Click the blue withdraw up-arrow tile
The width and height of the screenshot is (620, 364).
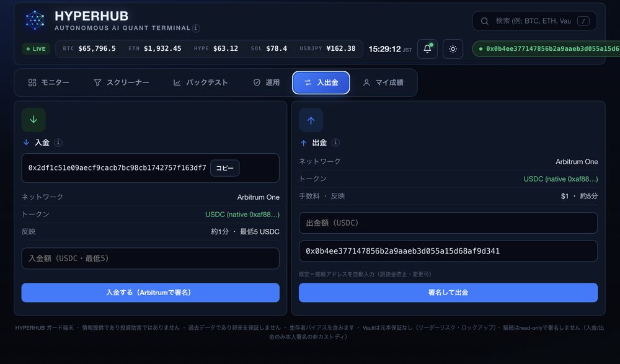pos(311,120)
